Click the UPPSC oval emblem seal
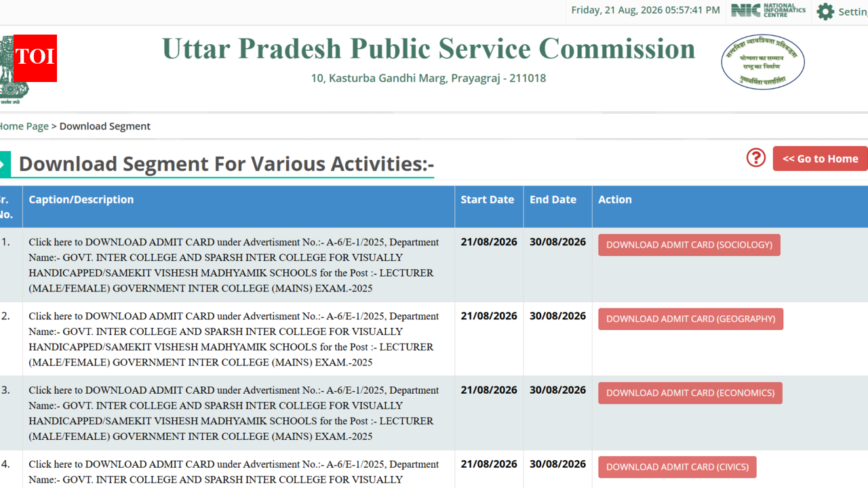This screenshot has width=868, height=488. tap(763, 62)
